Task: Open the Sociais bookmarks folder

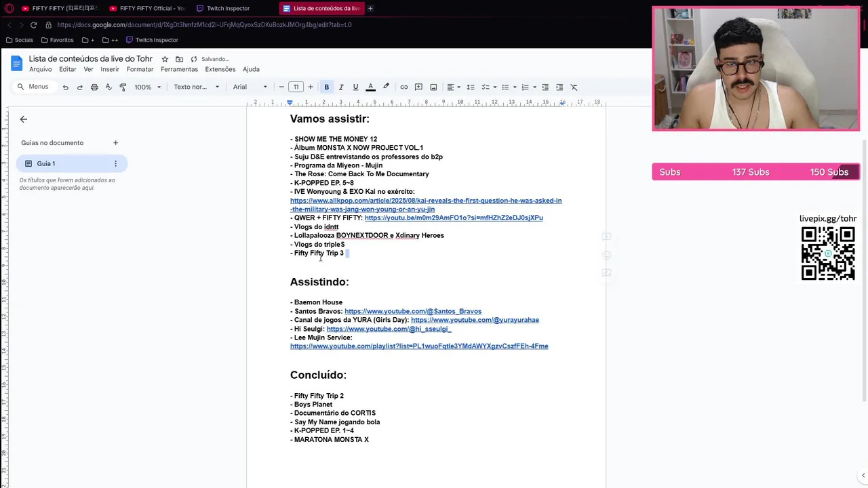Action: [19, 40]
